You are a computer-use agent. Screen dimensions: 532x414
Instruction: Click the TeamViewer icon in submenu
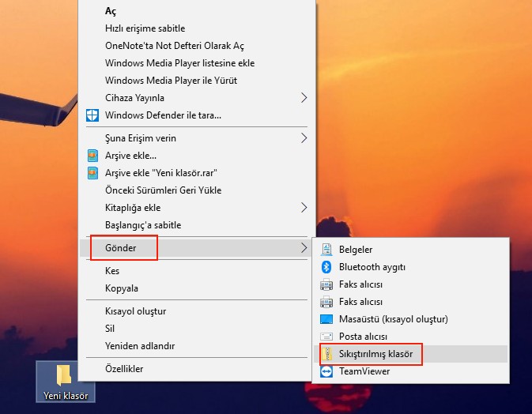tap(326, 371)
